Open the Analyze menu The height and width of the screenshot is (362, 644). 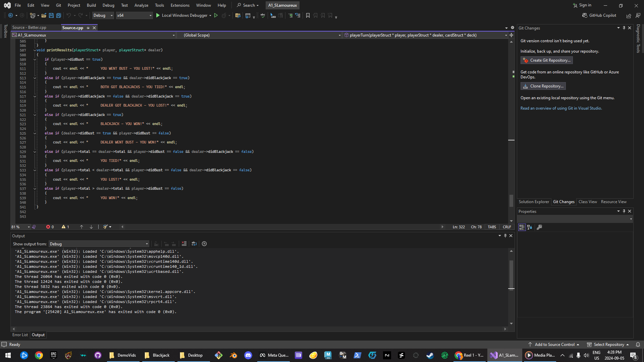pyautogui.click(x=141, y=5)
